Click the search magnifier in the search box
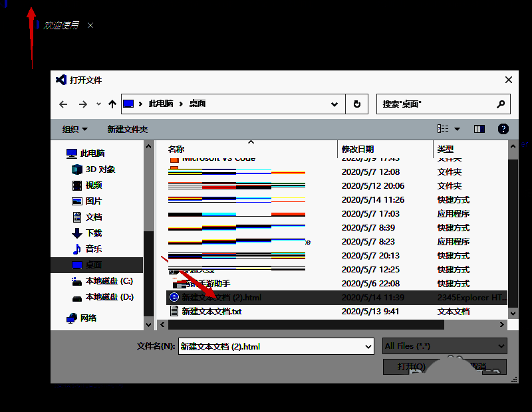This screenshot has width=532, height=412. pos(501,104)
